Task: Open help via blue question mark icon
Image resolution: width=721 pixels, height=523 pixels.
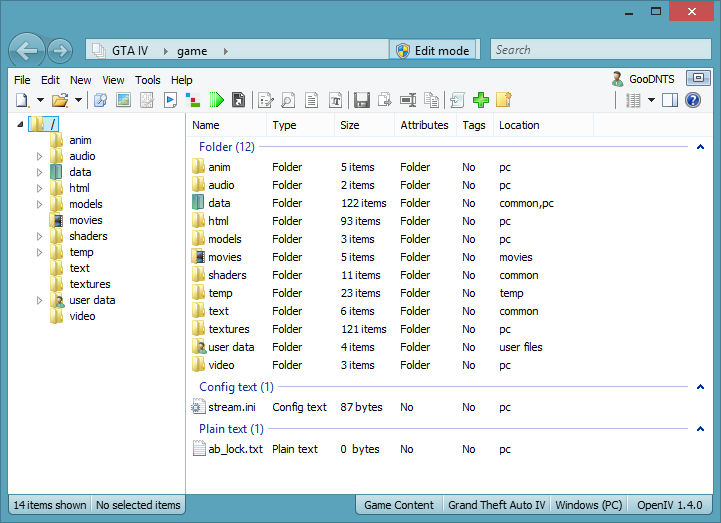Action: point(692,100)
